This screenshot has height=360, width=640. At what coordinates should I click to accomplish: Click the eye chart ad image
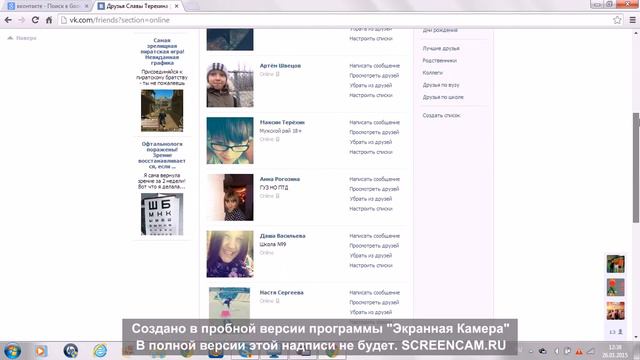click(x=162, y=214)
